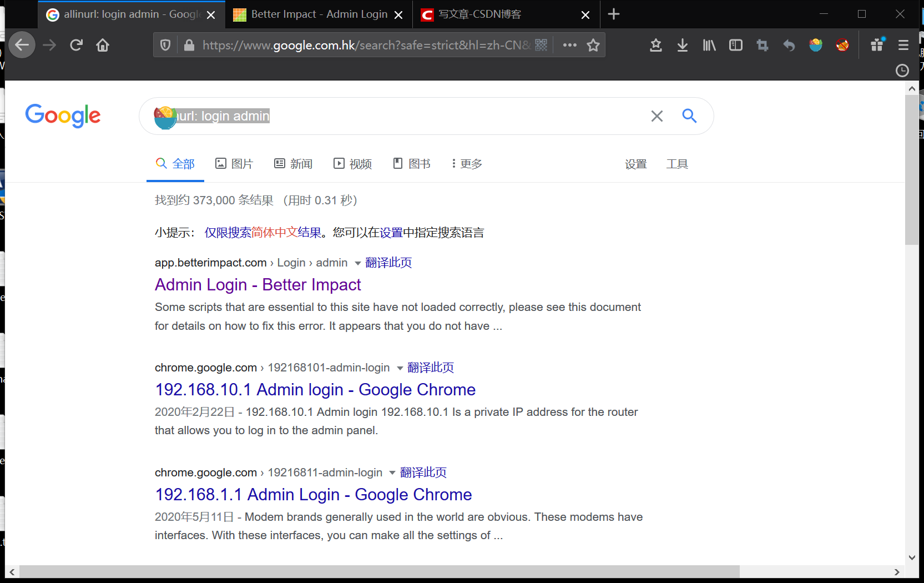Viewport: 924px width, 583px height.
Task: Clear the search box with the X button
Action: pyautogui.click(x=657, y=116)
